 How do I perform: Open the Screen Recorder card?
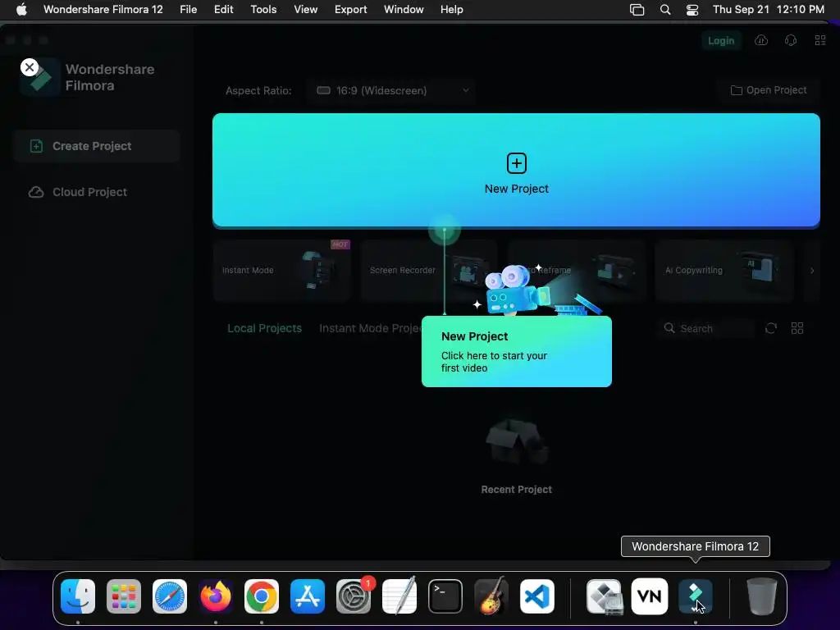pos(428,271)
